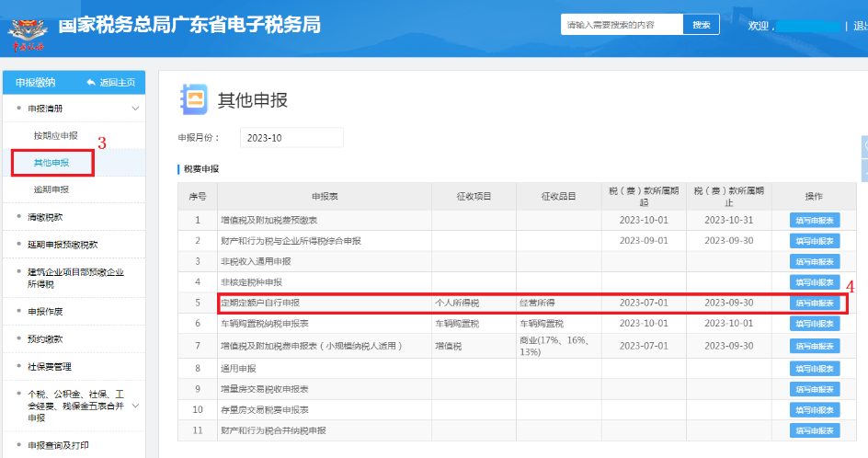Fill in form for 非核定税种申报
The height and width of the screenshot is (458, 868).
[x=815, y=282]
